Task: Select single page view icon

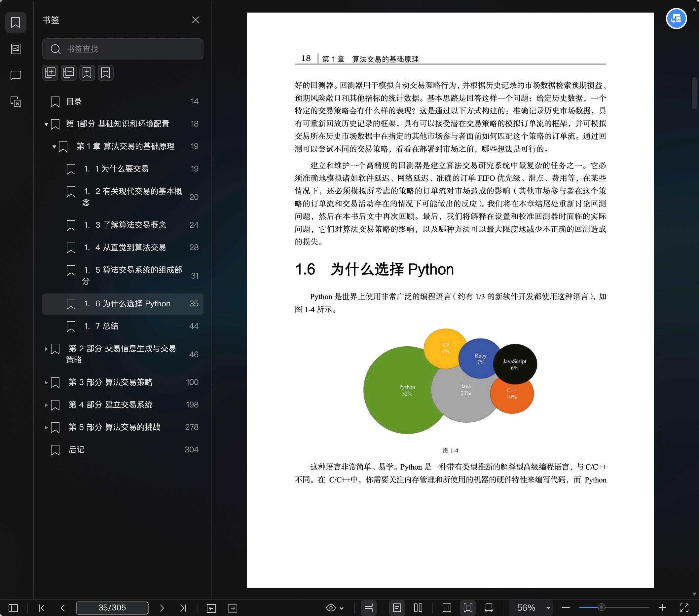Action: click(397, 608)
